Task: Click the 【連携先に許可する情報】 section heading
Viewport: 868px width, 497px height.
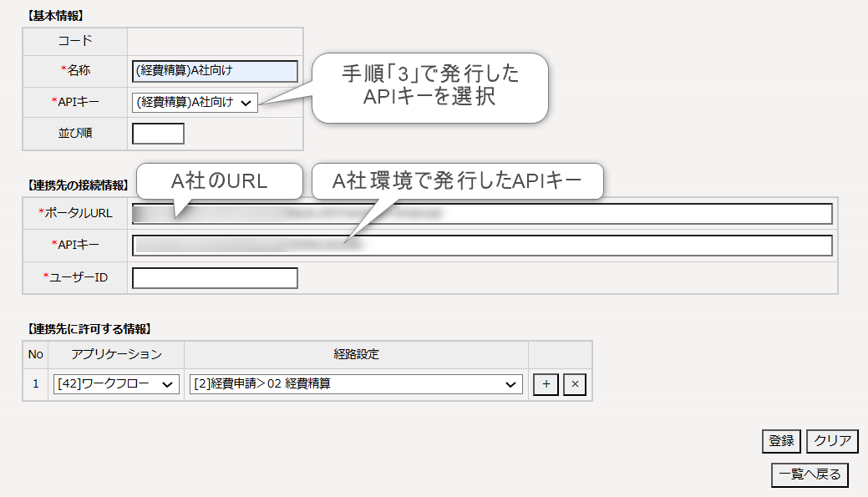Action: click(89, 328)
